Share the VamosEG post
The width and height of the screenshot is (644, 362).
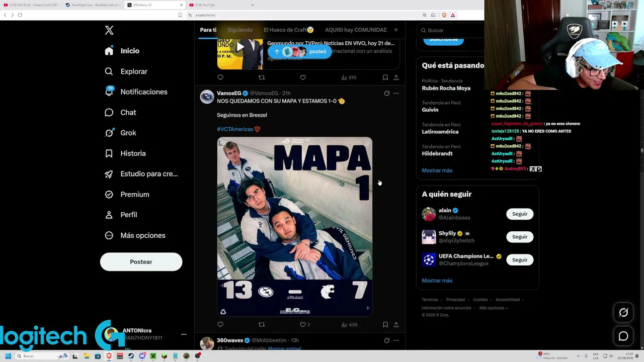[396, 325]
